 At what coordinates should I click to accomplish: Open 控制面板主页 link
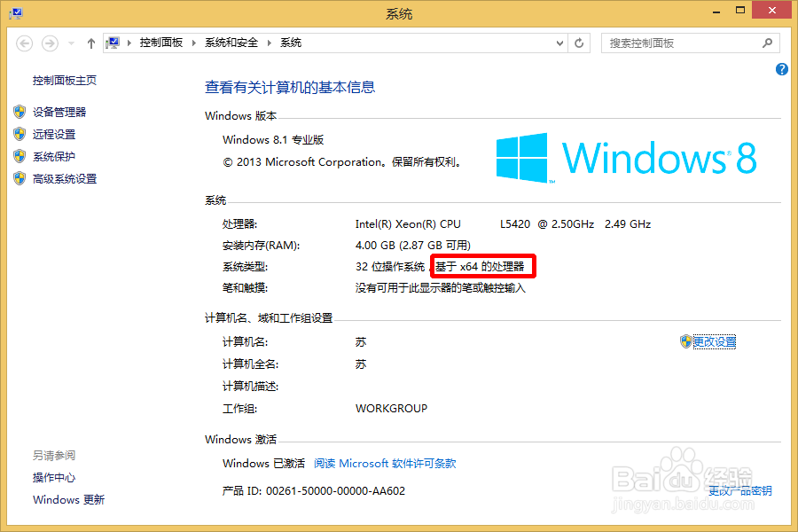tap(65, 81)
